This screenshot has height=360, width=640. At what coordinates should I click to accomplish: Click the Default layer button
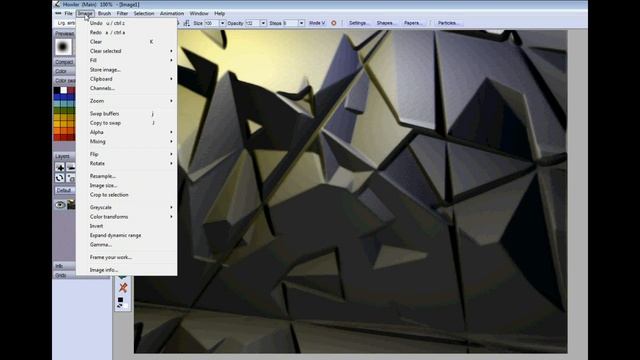(64, 190)
